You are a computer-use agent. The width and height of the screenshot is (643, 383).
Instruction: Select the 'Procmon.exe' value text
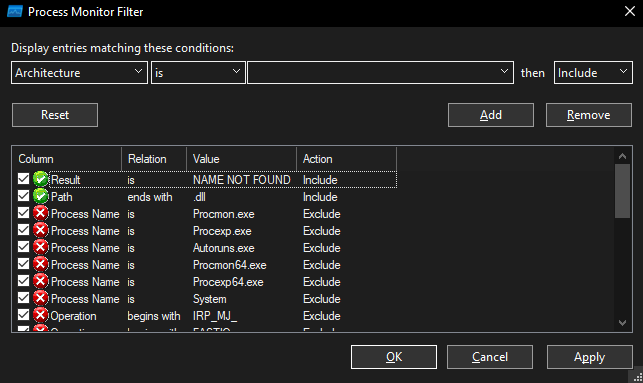223,214
